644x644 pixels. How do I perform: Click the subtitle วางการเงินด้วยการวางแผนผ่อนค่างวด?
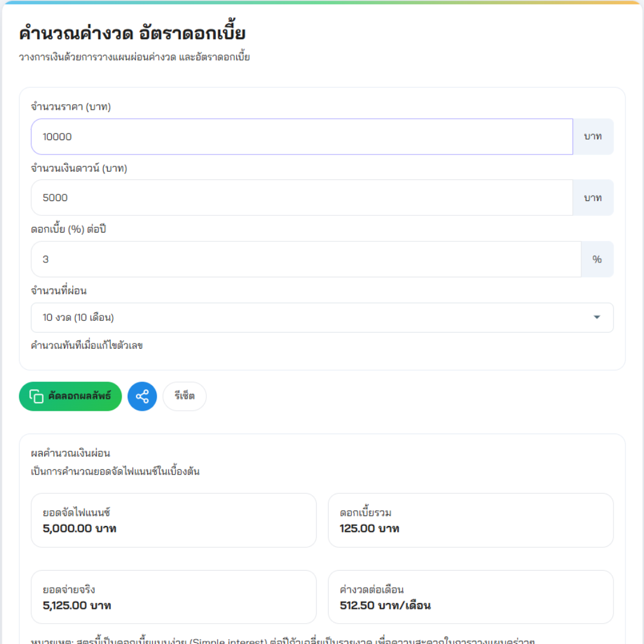click(134, 57)
